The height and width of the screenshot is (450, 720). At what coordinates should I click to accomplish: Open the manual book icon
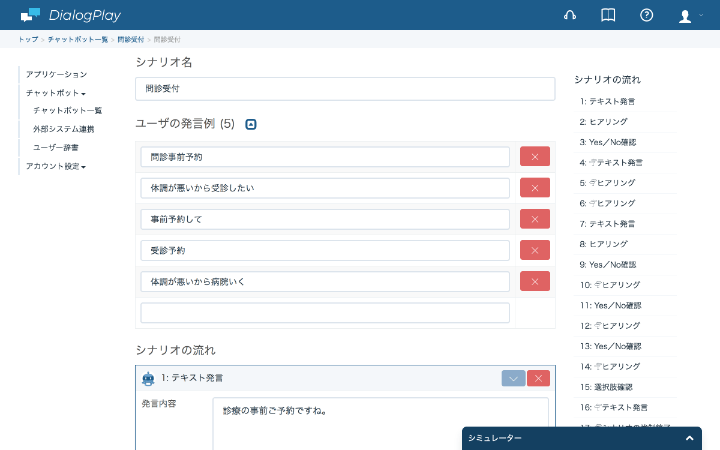[x=608, y=15]
